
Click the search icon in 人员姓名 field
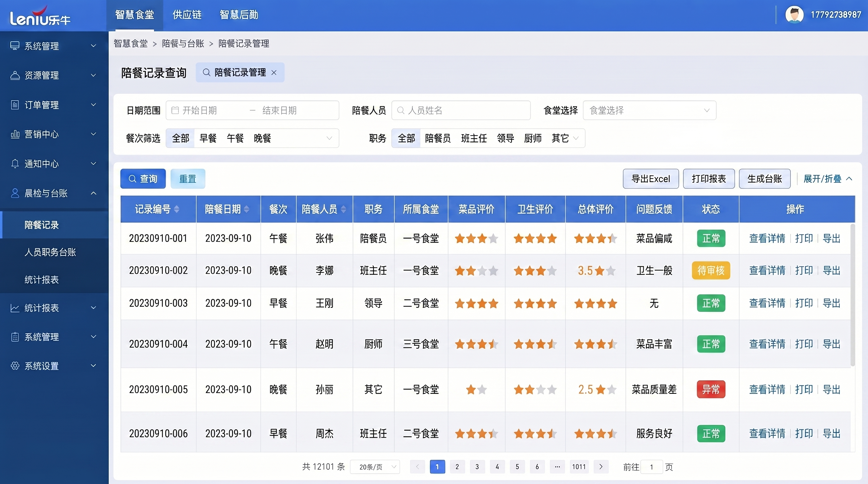click(x=401, y=110)
